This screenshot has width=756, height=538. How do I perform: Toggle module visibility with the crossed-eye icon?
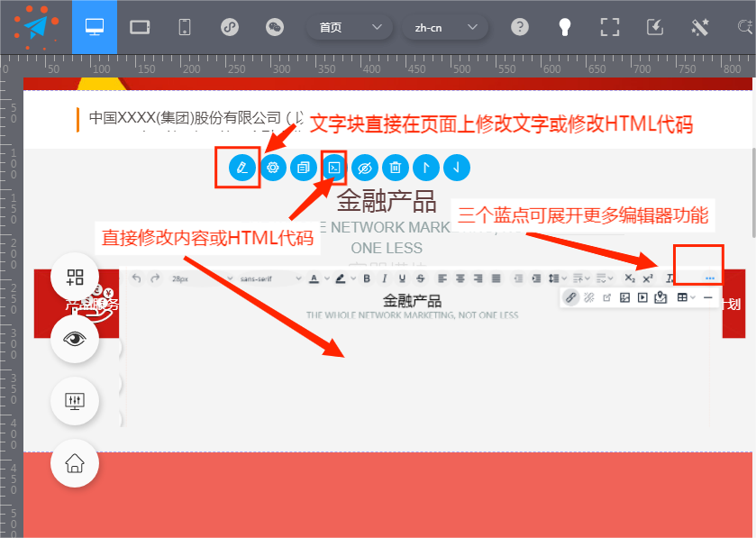coord(365,168)
